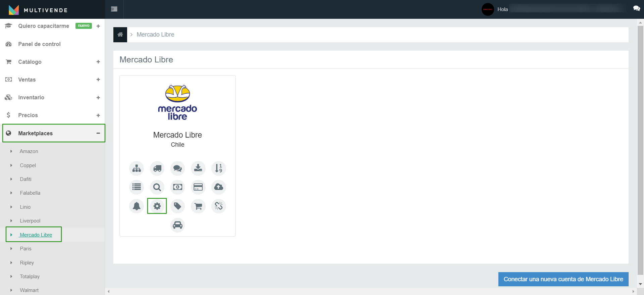Open the shopping cart icon in card
The height and width of the screenshot is (295, 644).
coord(198,206)
